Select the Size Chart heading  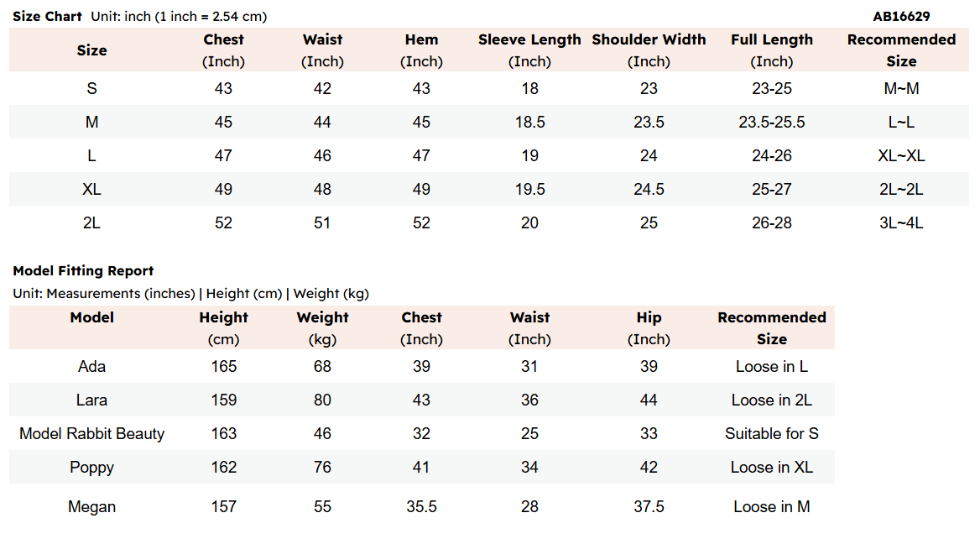click(48, 17)
